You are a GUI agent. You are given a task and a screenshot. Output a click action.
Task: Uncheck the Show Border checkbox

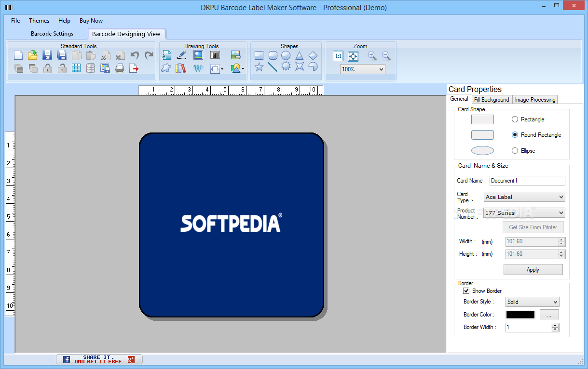point(466,291)
